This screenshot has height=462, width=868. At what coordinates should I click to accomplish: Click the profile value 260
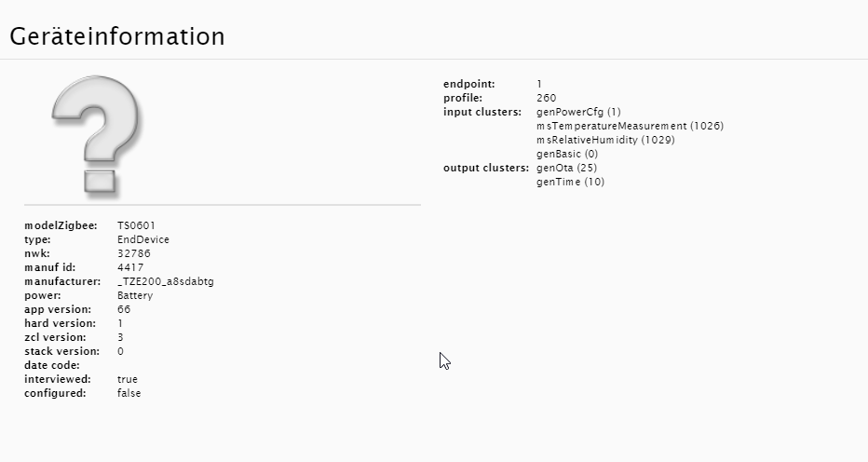pos(547,98)
